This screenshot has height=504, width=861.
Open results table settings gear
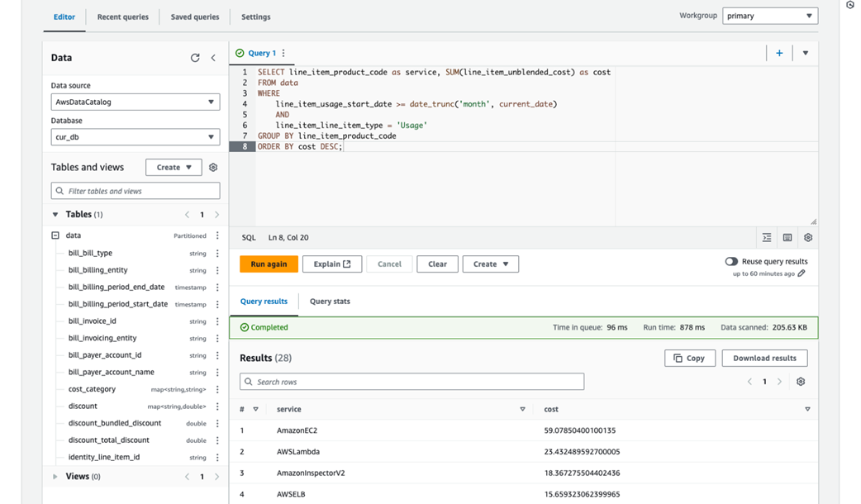coord(801,382)
